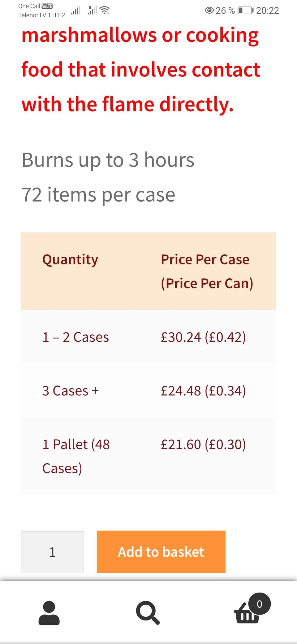
Task: Tap the VoLTE indicator icon
Action: pos(47,6)
